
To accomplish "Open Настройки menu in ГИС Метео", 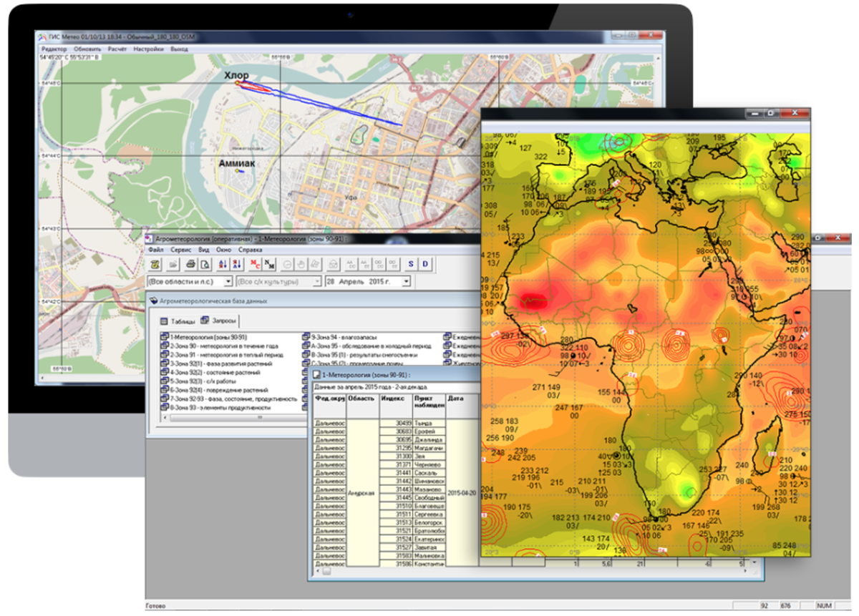I will point(150,49).
